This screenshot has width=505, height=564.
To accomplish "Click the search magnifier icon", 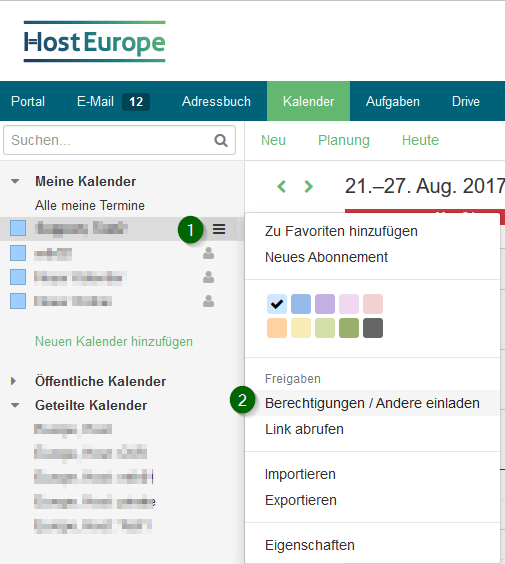I will pyautogui.click(x=221, y=140).
